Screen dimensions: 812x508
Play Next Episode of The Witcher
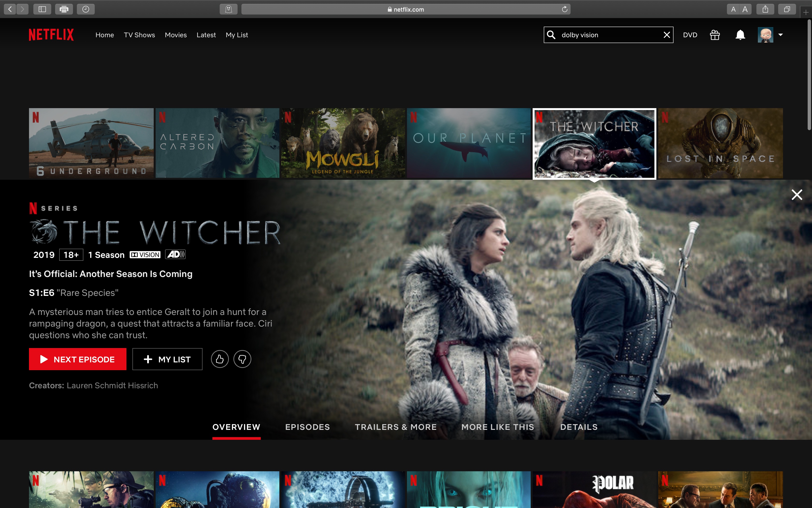click(x=78, y=359)
